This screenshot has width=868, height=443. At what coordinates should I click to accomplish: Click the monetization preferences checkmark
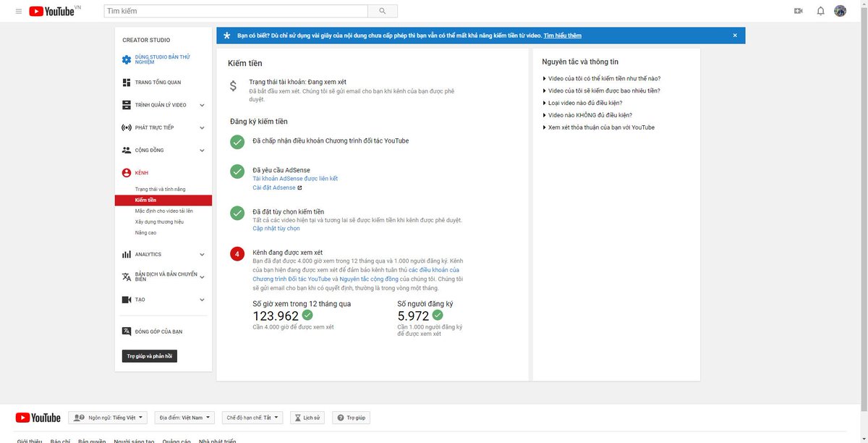click(x=237, y=213)
